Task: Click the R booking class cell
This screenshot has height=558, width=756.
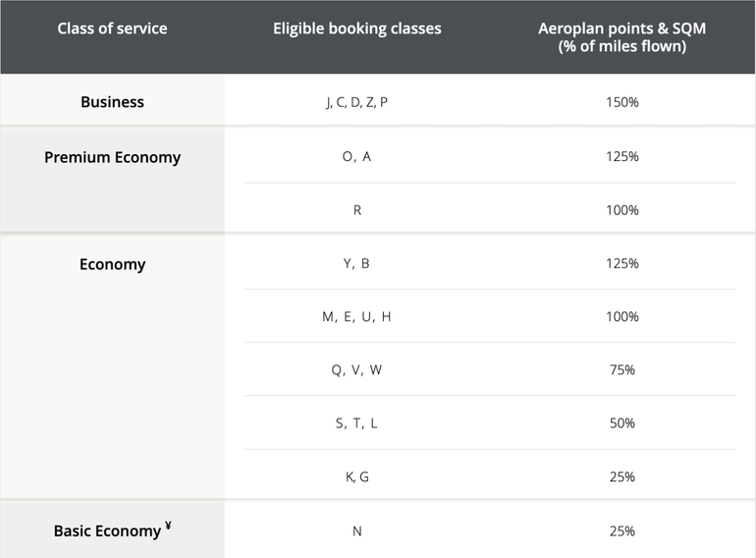Action: (x=356, y=210)
